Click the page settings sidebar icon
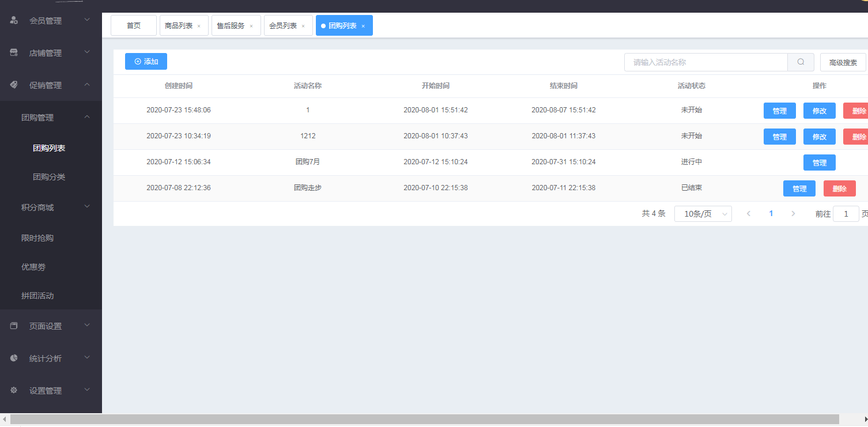The height and width of the screenshot is (427, 868). point(14,326)
